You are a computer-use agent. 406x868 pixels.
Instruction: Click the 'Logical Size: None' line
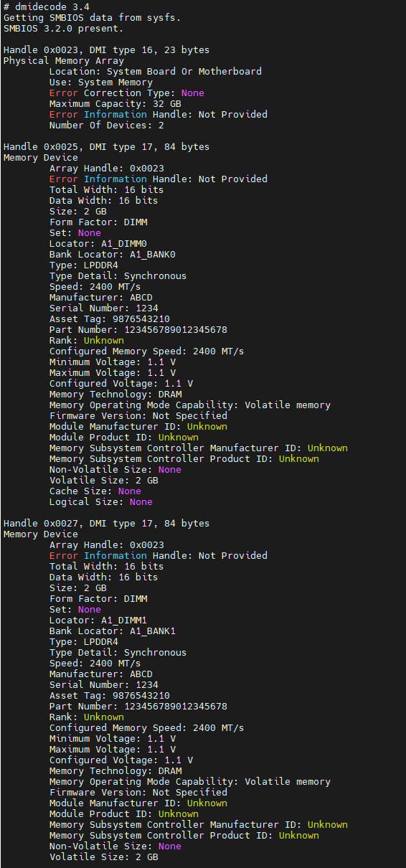[100, 502]
